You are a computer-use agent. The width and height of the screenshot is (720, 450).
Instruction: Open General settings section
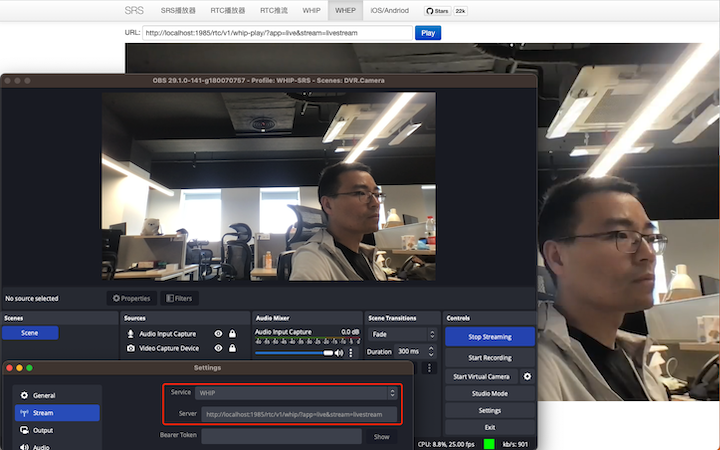tap(44, 395)
